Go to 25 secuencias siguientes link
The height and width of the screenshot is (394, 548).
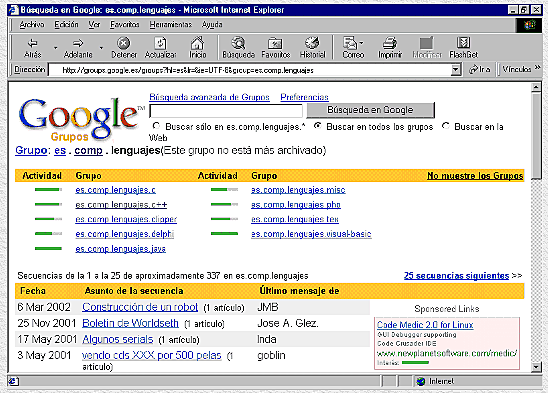pos(456,275)
